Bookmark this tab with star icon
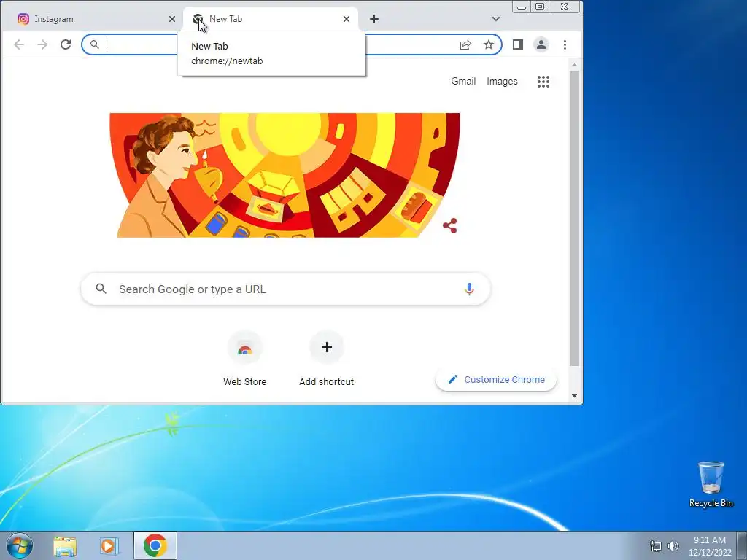This screenshot has width=747, height=560. (488, 44)
